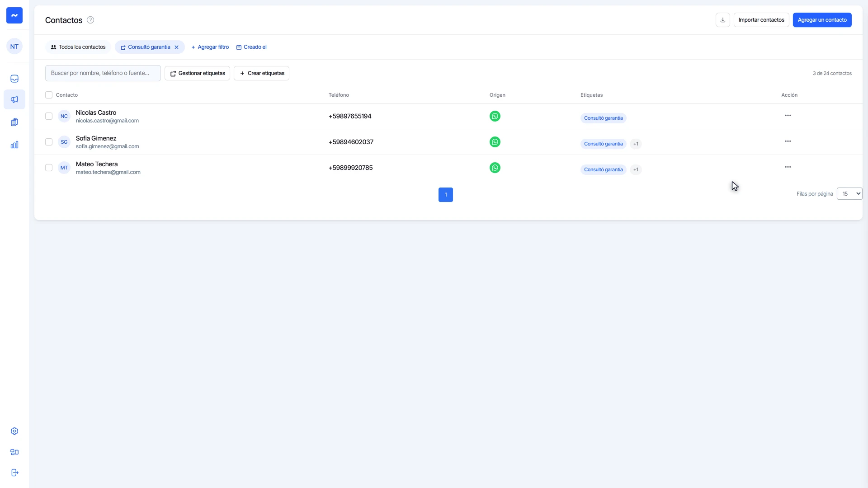Screen dimensions: 868x488
Task: Expand the +1 tags for Mateo Techera
Action: point(636,169)
